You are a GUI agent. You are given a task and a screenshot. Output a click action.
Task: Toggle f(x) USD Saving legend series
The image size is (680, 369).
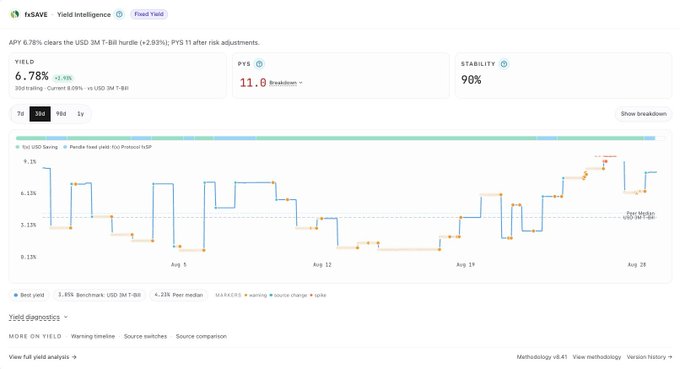(x=37, y=147)
